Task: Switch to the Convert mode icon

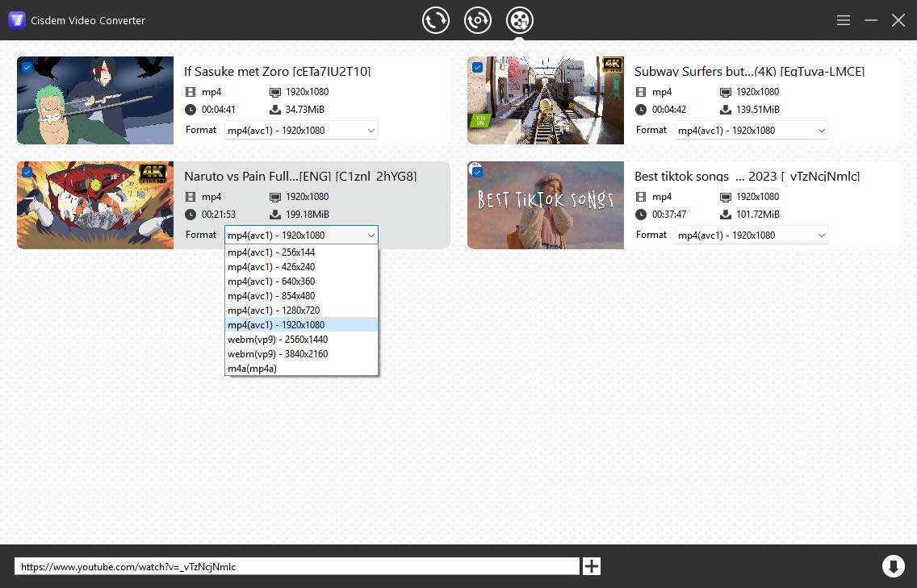Action: pos(436,19)
